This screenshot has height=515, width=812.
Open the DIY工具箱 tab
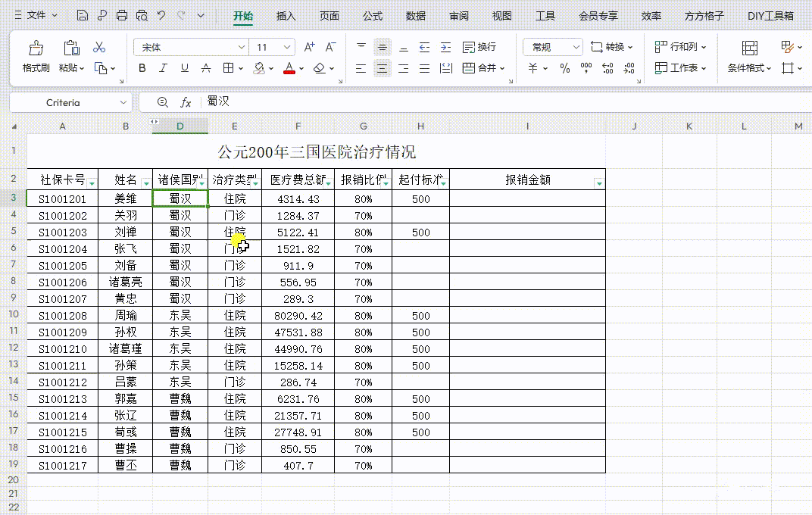(770, 16)
